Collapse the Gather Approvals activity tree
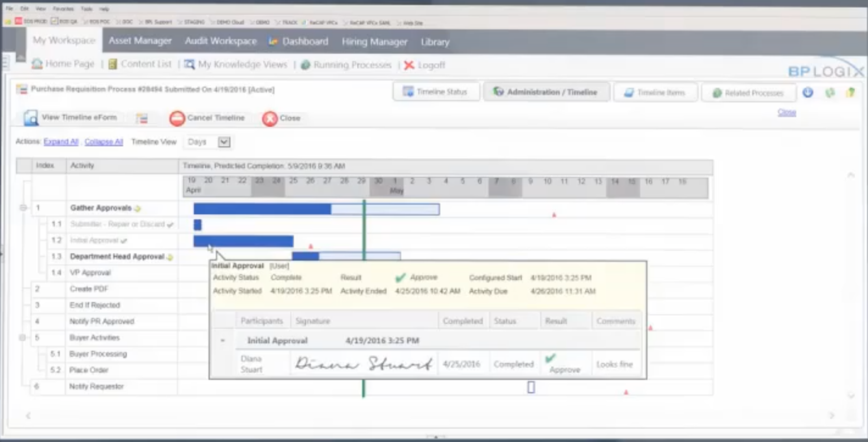Image resolution: width=868 pixels, height=442 pixels. (x=23, y=208)
